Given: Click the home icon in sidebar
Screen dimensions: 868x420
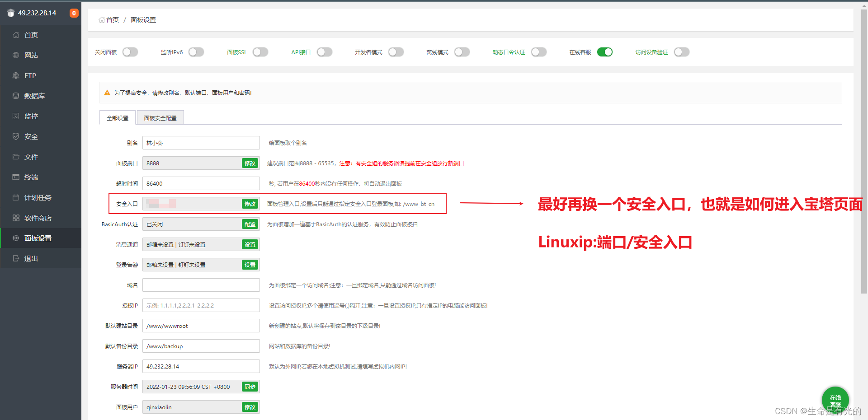Looking at the screenshot, I should [x=16, y=35].
